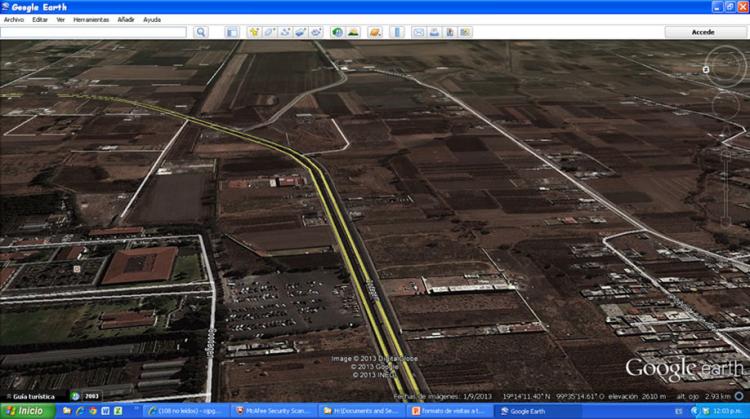This screenshot has height=419, width=750.
Task: Click the Accede sign-in button
Action: pos(703,32)
